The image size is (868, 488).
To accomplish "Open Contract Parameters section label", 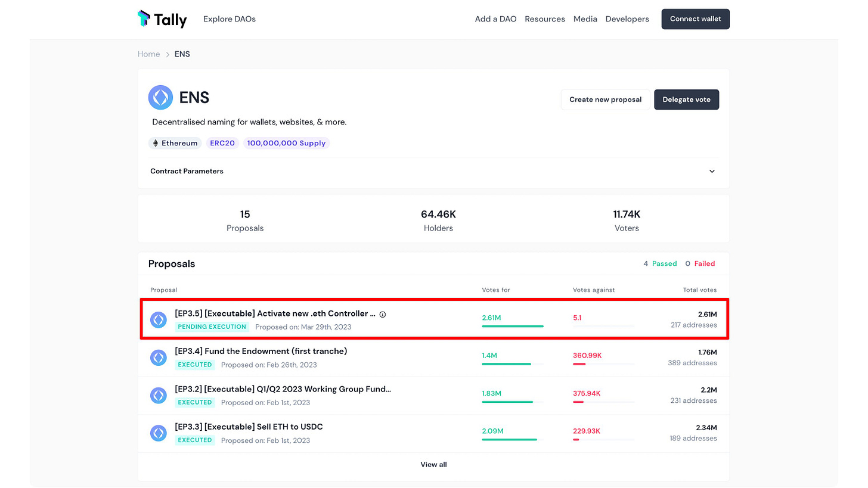I will click(187, 171).
